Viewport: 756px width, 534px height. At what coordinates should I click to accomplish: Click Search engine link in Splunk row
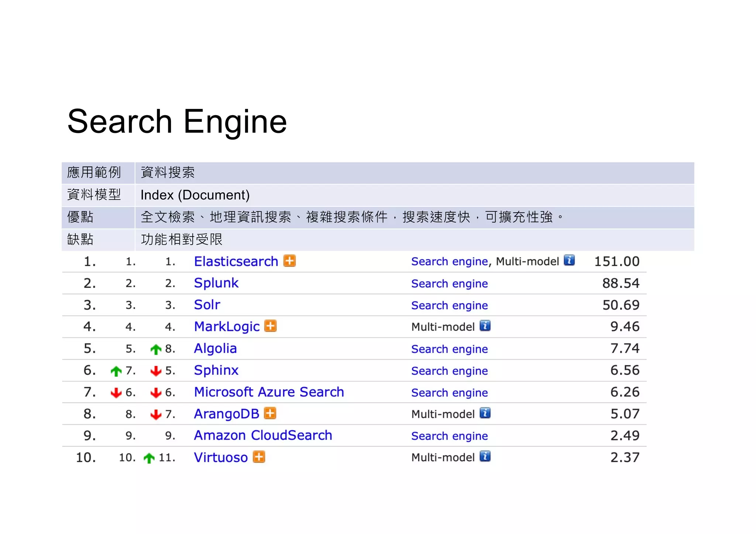pos(449,283)
